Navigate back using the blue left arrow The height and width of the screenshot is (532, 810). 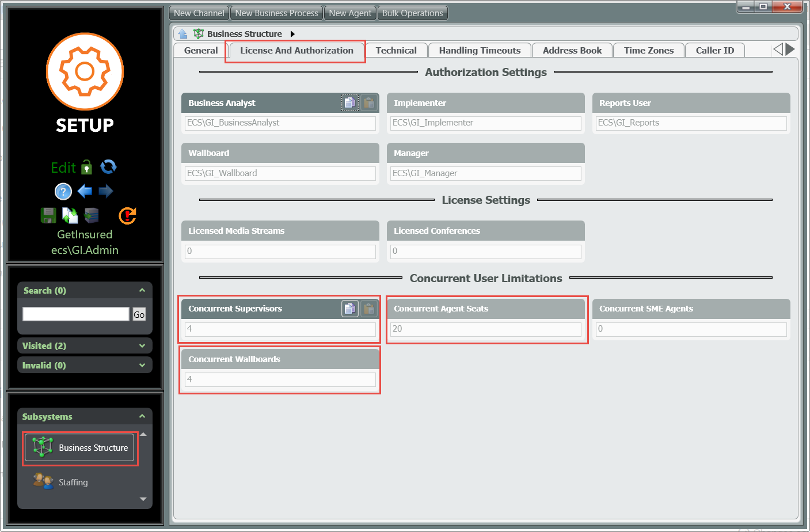85,191
